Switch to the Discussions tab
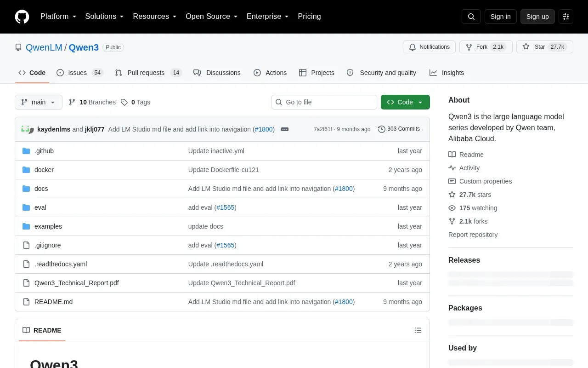The width and height of the screenshot is (588, 368). click(217, 73)
